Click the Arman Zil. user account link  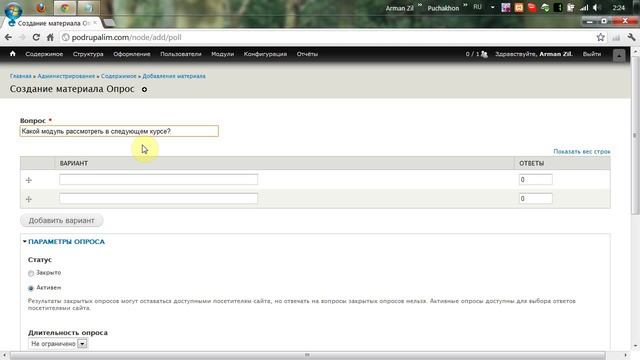556,54
